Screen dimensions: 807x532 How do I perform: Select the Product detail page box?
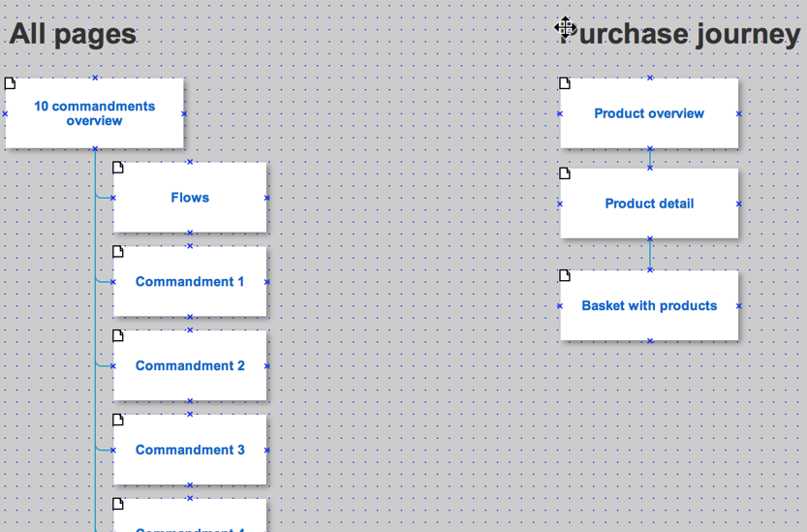click(x=649, y=203)
